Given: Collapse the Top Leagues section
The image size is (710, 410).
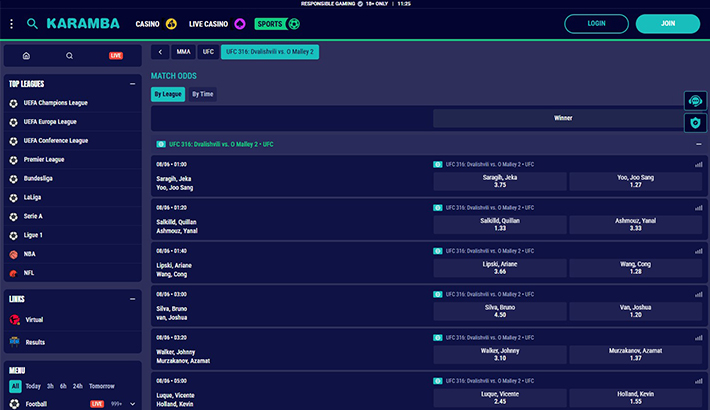Looking at the screenshot, I should [x=132, y=84].
